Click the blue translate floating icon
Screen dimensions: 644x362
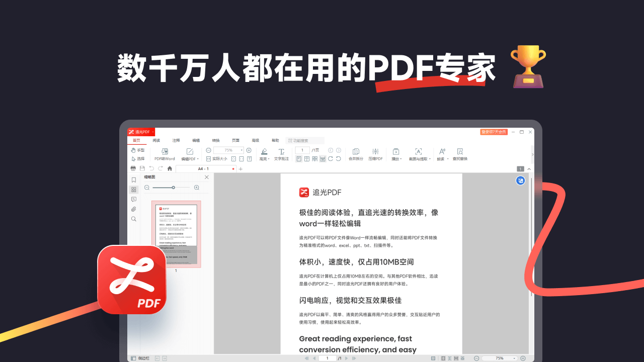pyautogui.click(x=520, y=180)
